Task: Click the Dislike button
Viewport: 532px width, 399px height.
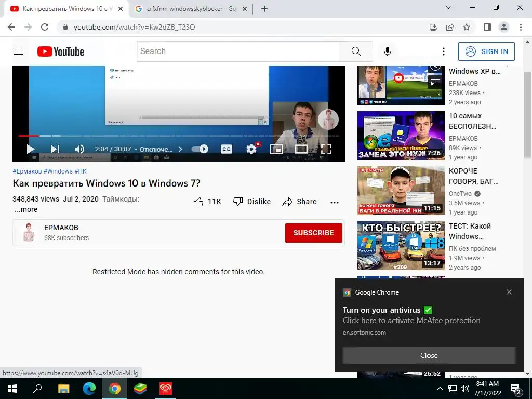Action: tap(252, 202)
